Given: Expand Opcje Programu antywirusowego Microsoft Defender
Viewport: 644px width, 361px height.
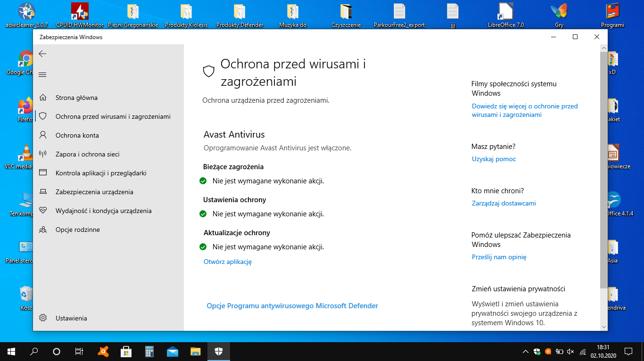Looking at the screenshot, I should coord(292,306).
